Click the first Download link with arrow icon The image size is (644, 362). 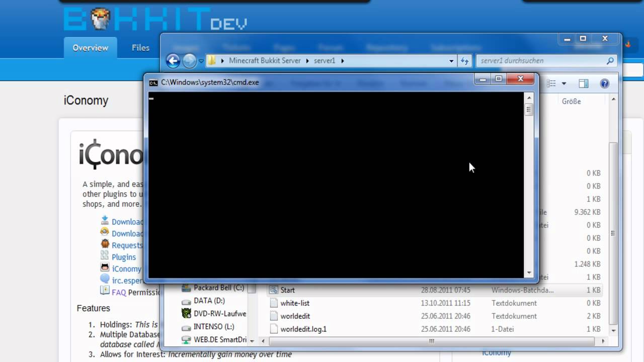point(127,222)
